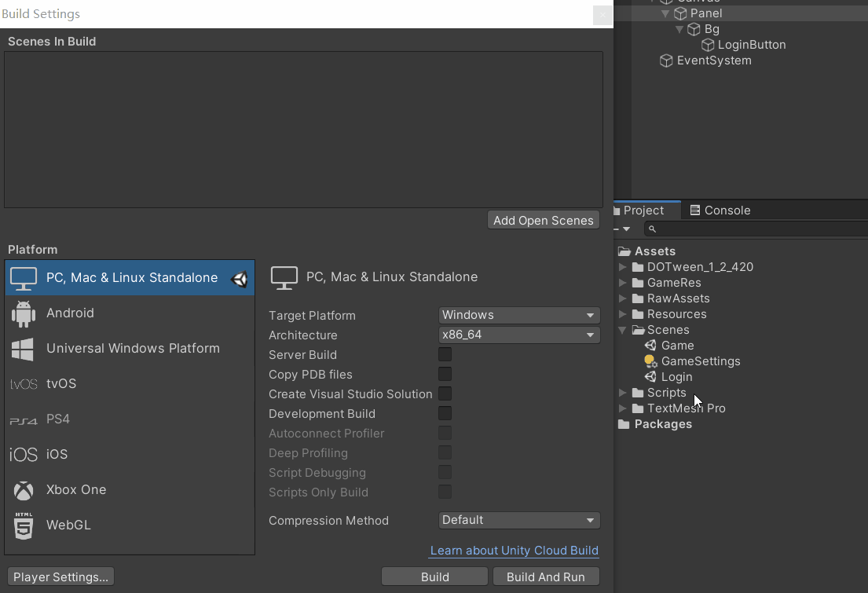Enable the Copy PDB files checkbox
The width and height of the screenshot is (868, 593).
click(x=445, y=375)
